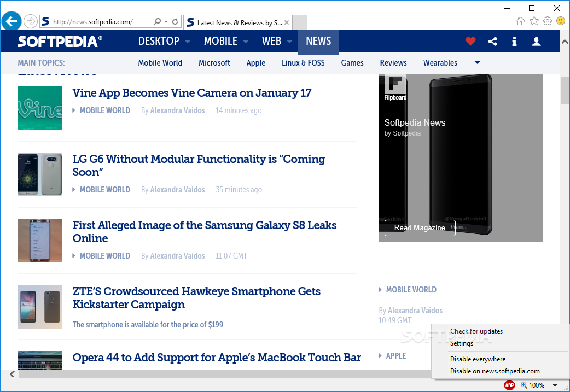
Task: Click the vertical scrollbar up arrow
Action: pos(565,42)
